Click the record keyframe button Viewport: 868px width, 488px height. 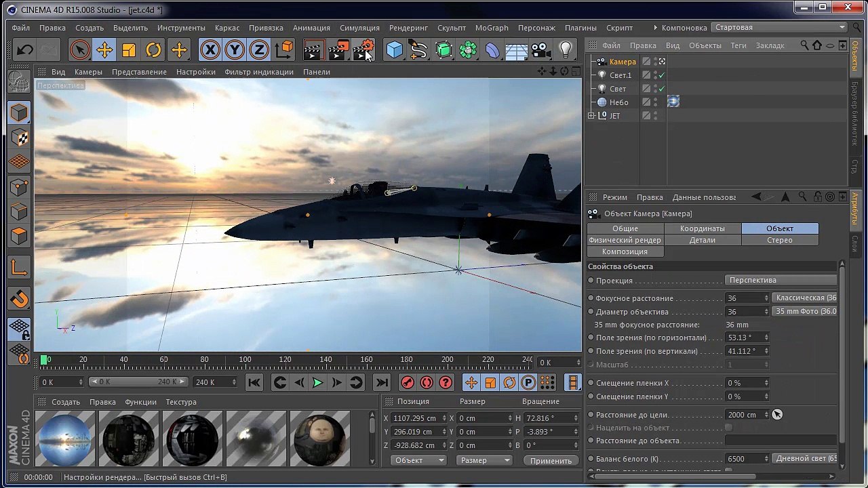point(408,383)
